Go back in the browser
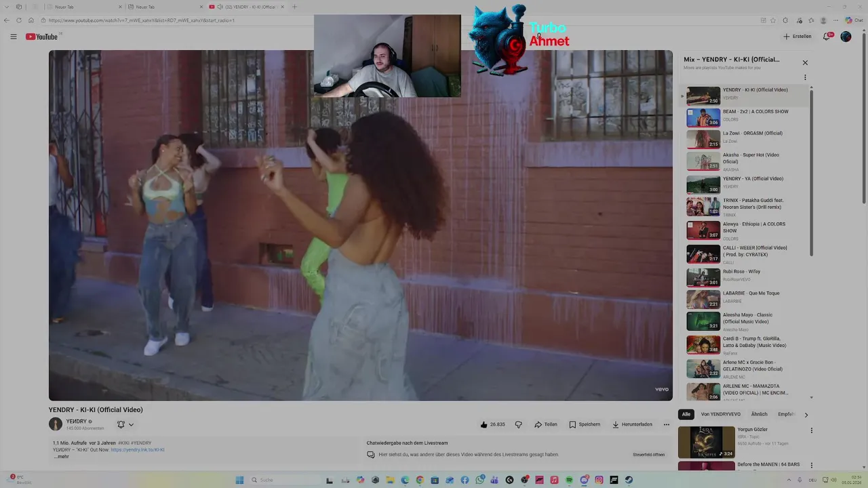Image resolution: width=868 pixels, height=488 pixels. [x=7, y=20]
